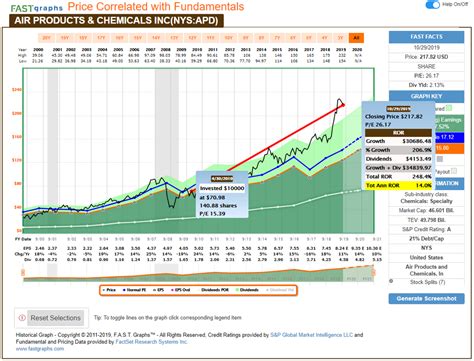The image size is (474, 361).
Task: Click the Reset Selections button
Action: pos(56,318)
